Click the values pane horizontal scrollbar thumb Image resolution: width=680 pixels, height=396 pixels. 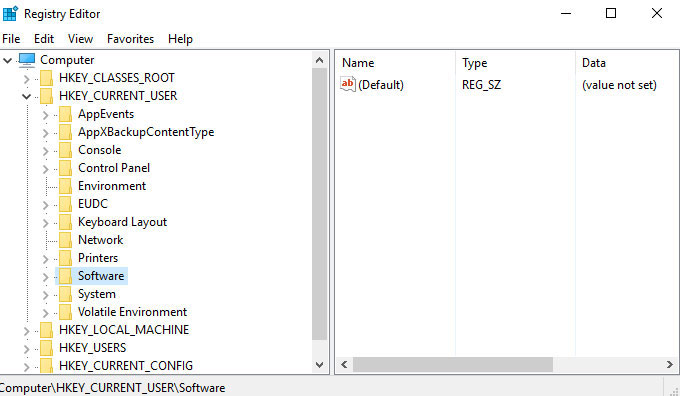tap(453, 365)
